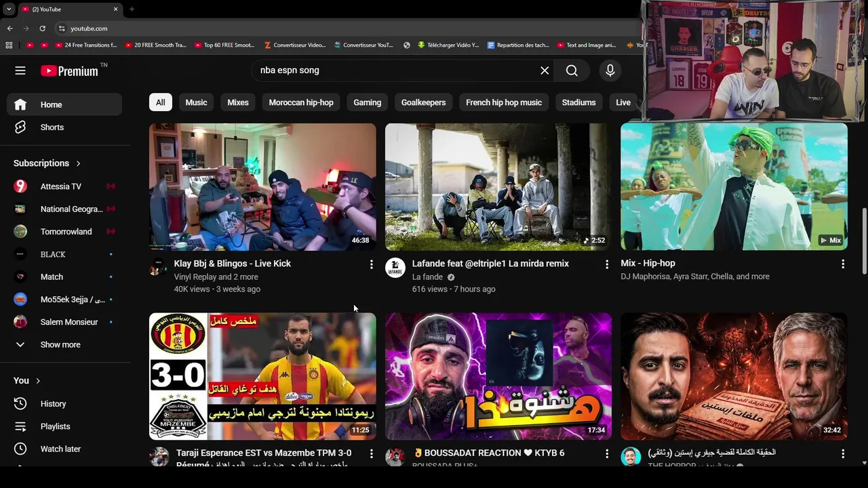Open Match channel subscription
The height and width of the screenshot is (488, 868).
pyautogui.click(x=64, y=277)
